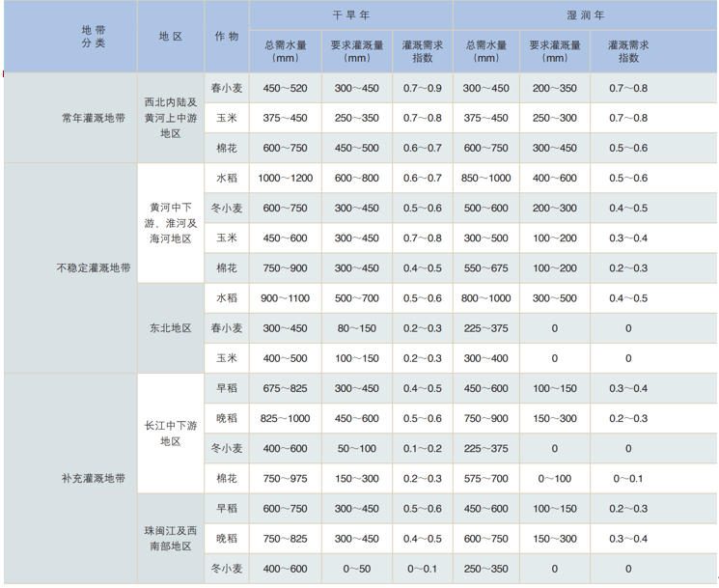
Task: Click the 补充灌溉地带 row label
Action: (x=94, y=479)
